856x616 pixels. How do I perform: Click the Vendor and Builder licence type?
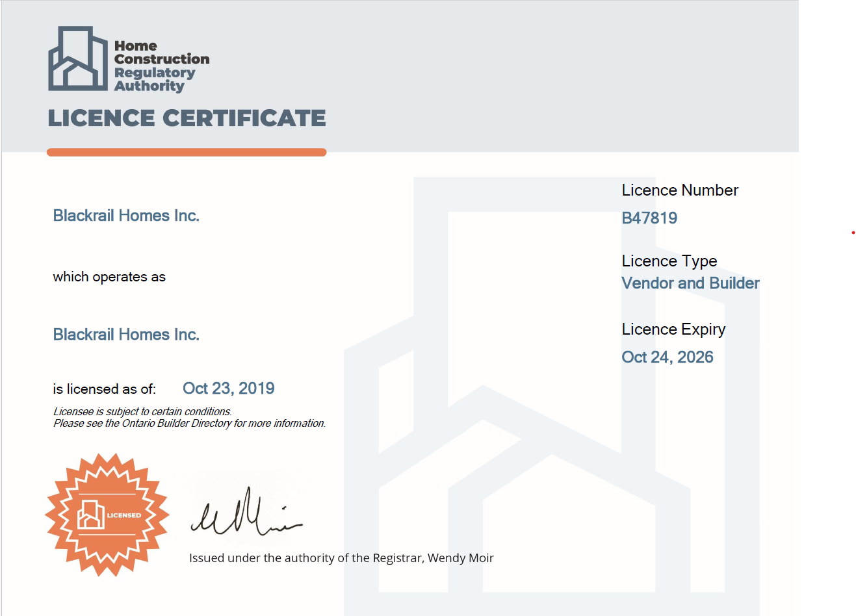tap(690, 283)
